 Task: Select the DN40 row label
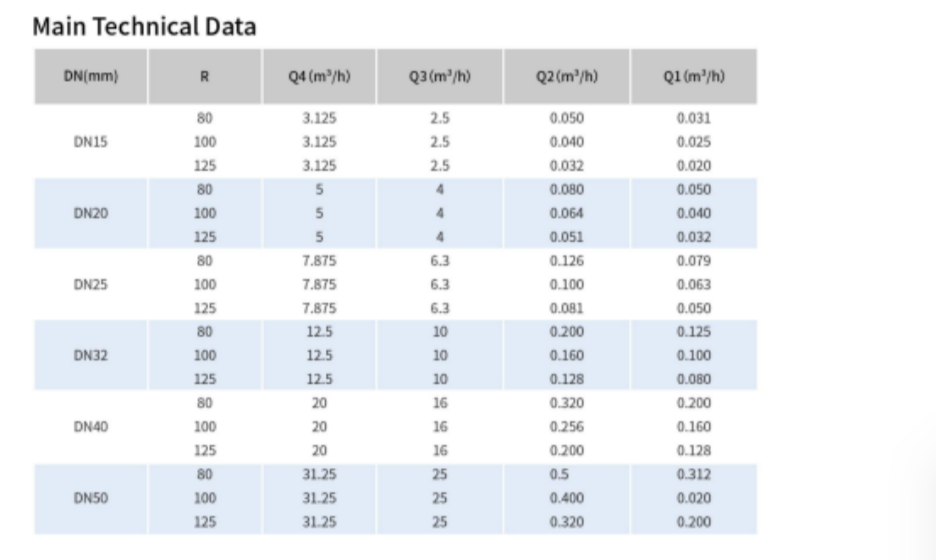click(91, 426)
